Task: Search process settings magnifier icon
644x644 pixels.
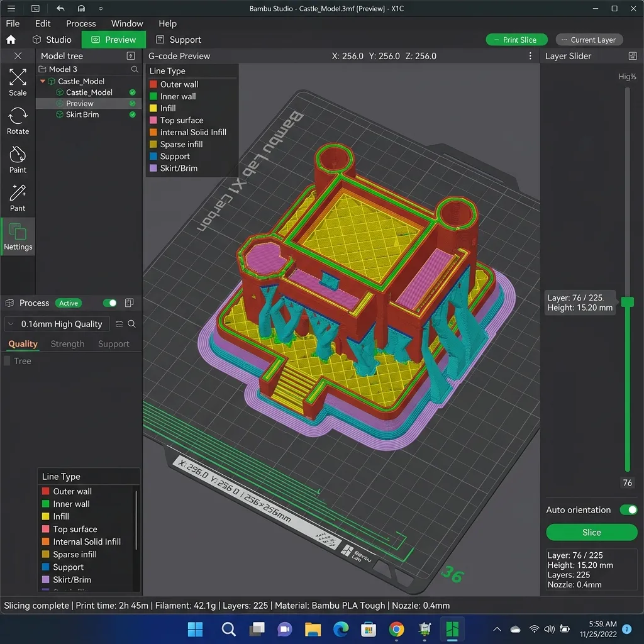Action: point(132,324)
